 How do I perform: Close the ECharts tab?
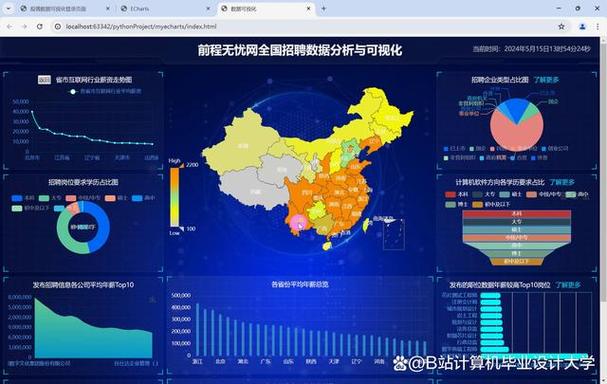pos(208,8)
